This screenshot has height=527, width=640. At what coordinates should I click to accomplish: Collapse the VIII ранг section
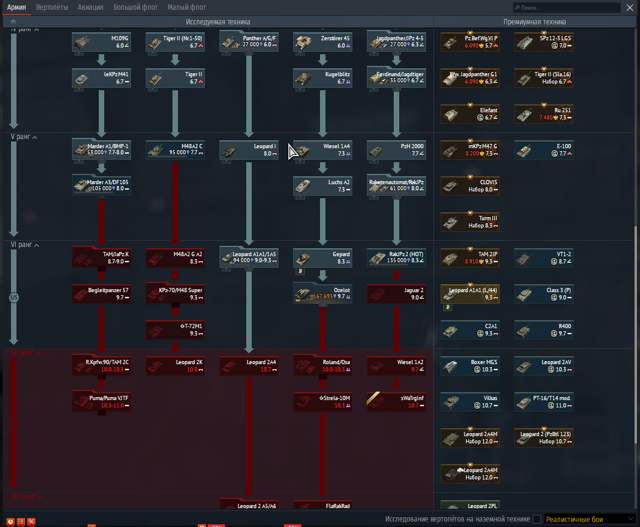[26, 497]
